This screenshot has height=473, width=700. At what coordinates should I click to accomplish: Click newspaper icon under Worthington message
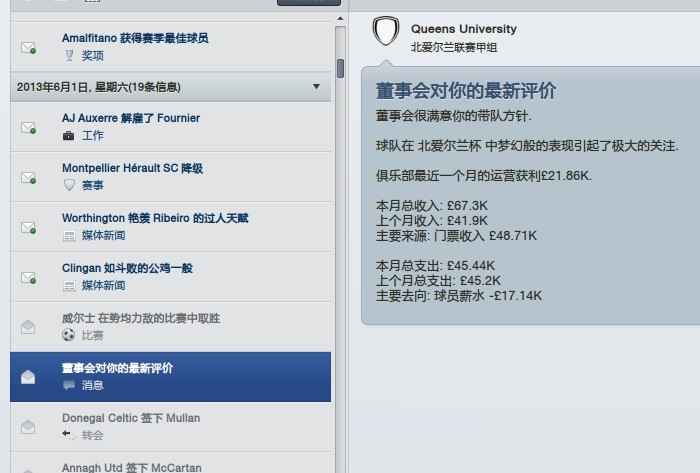pos(69,236)
